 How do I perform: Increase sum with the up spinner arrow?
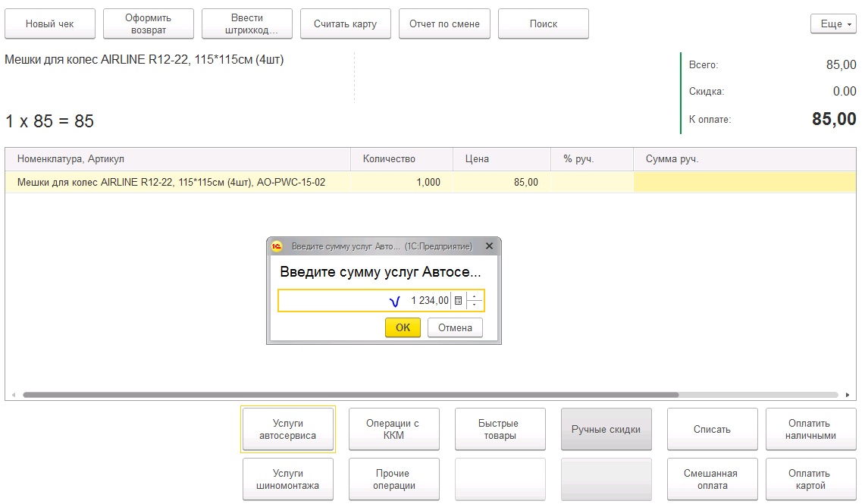pyautogui.click(x=475, y=297)
